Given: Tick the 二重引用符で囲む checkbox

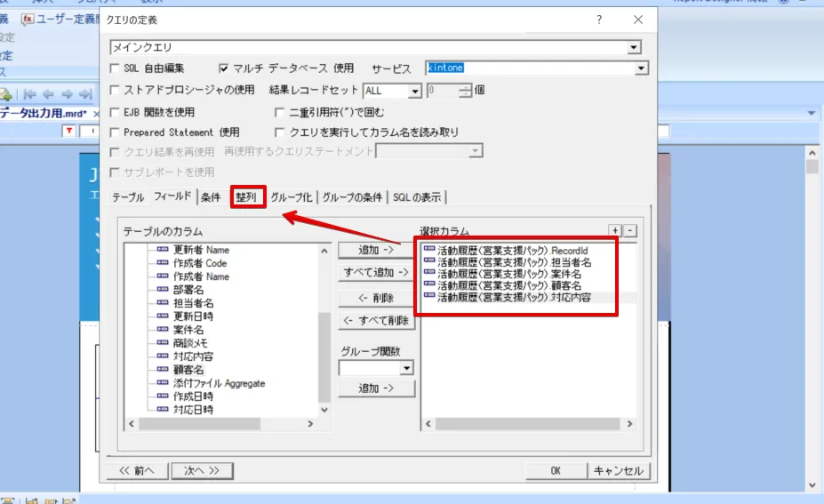Looking at the screenshot, I should tap(281, 112).
